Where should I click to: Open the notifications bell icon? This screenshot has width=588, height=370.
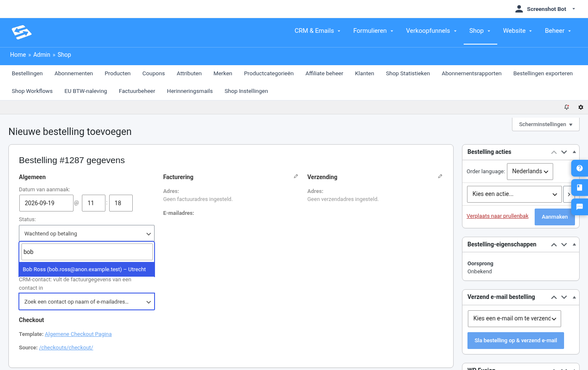pyautogui.click(x=567, y=107)
